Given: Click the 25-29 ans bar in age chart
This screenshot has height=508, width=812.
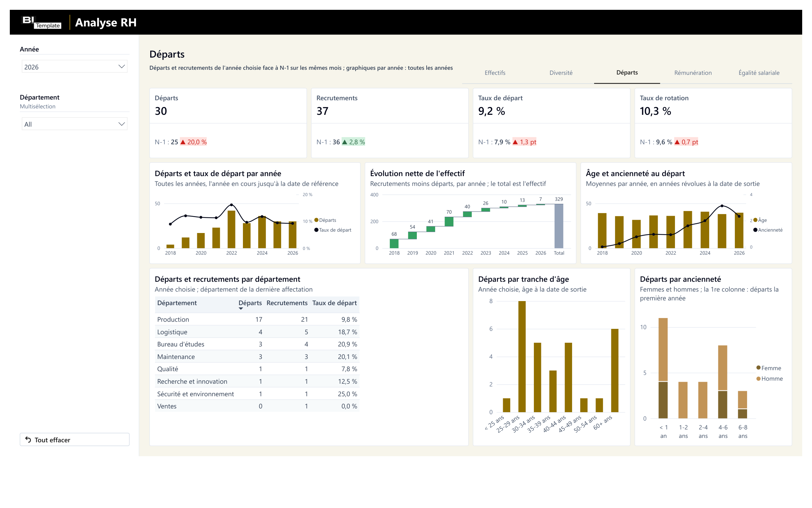Looking at the screenshot, I should (522, 357).
